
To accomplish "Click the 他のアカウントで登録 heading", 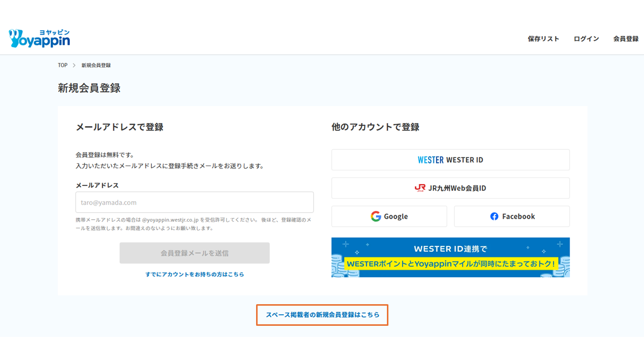I will tap(375, 127).
